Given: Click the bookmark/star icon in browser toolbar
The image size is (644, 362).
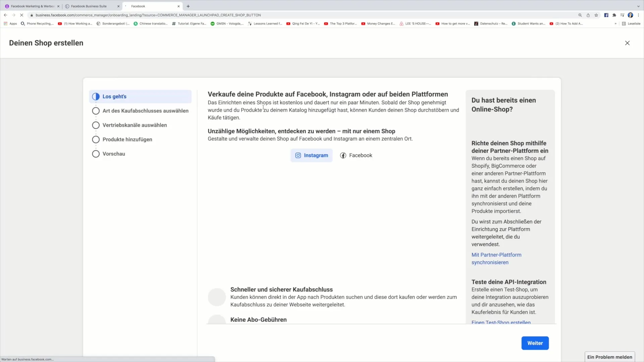Looking at the screenshot, I should pos(596,15).
